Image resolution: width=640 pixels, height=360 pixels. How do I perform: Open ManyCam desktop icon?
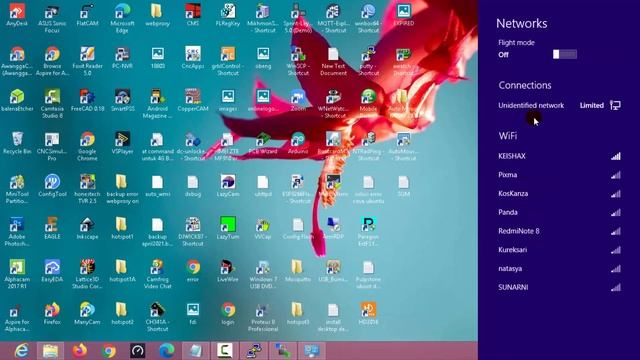pyautogui.click(x=87, y=313)
